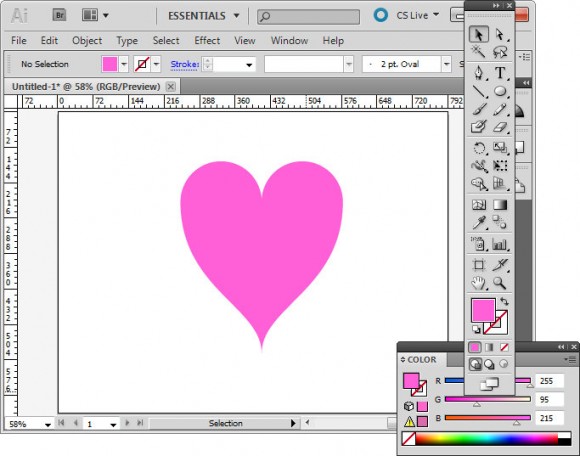The height and width of the screenshot is (456, 580).
Task: Open stroke color dropdown in control bar
Action: 156,64
